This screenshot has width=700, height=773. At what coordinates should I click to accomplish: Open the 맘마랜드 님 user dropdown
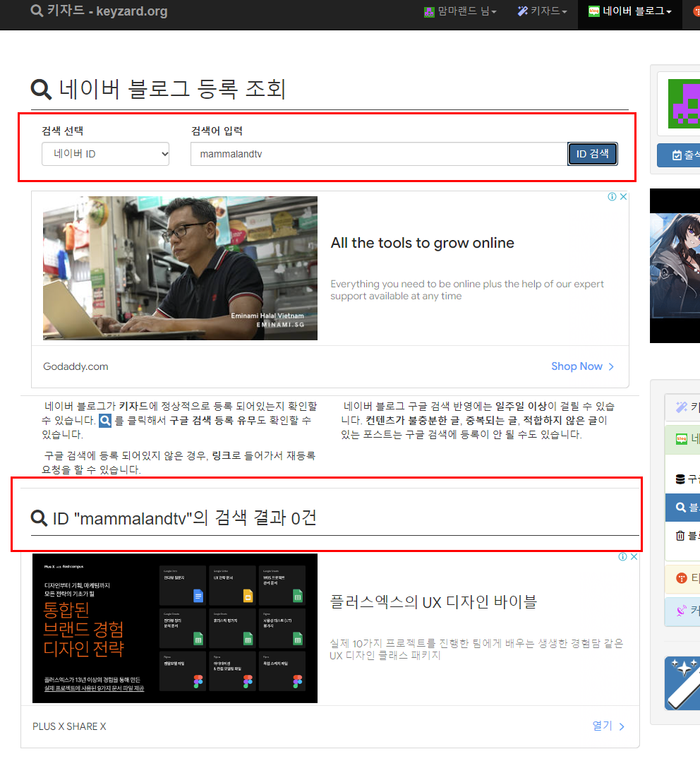(460, 11)
